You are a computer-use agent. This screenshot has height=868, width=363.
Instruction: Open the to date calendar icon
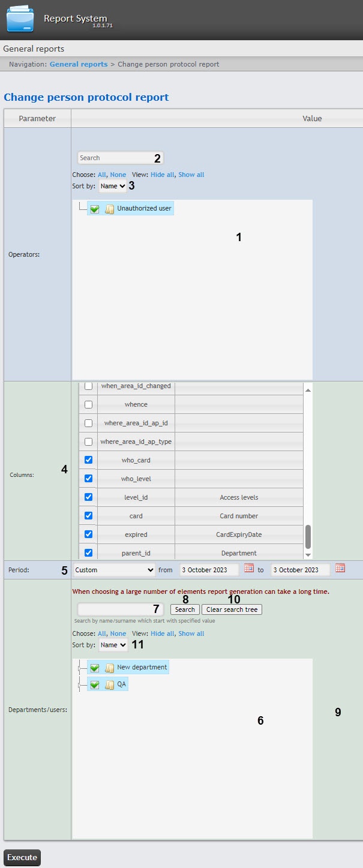point(340,568)
